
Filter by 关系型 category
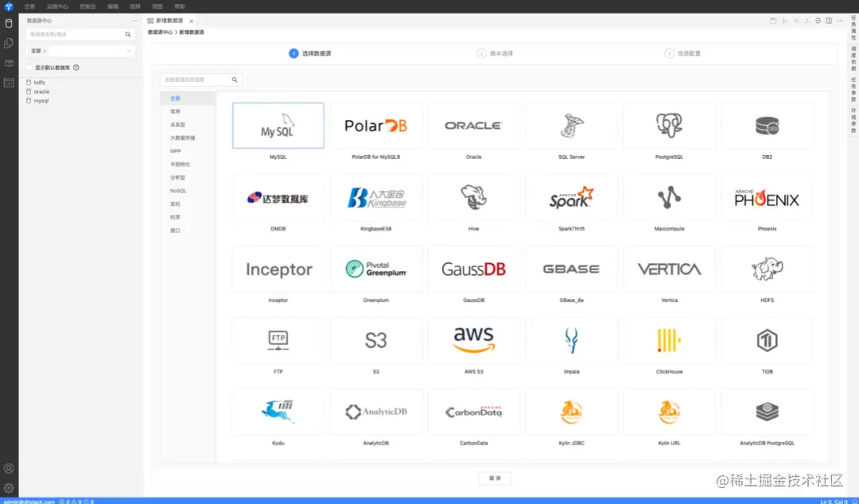pyautogui.click(x=188, y=125)
